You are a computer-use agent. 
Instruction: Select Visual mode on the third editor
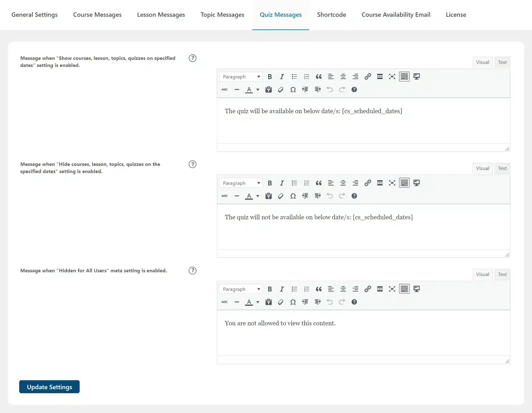pyautogui.click(x=482, y=274)
